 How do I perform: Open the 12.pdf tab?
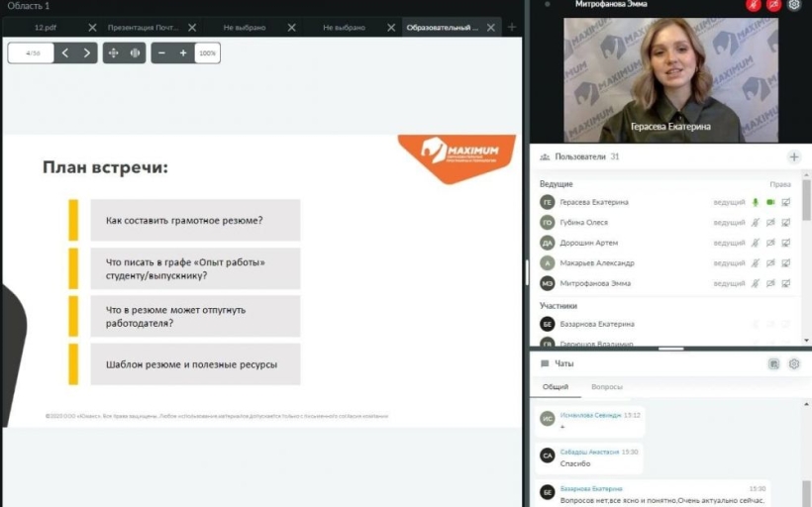coord(46,28)
